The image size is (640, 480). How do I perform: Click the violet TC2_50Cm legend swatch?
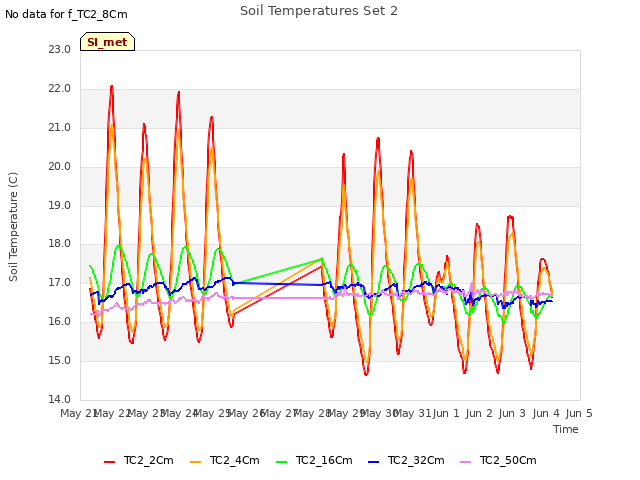tap(466, 462)
